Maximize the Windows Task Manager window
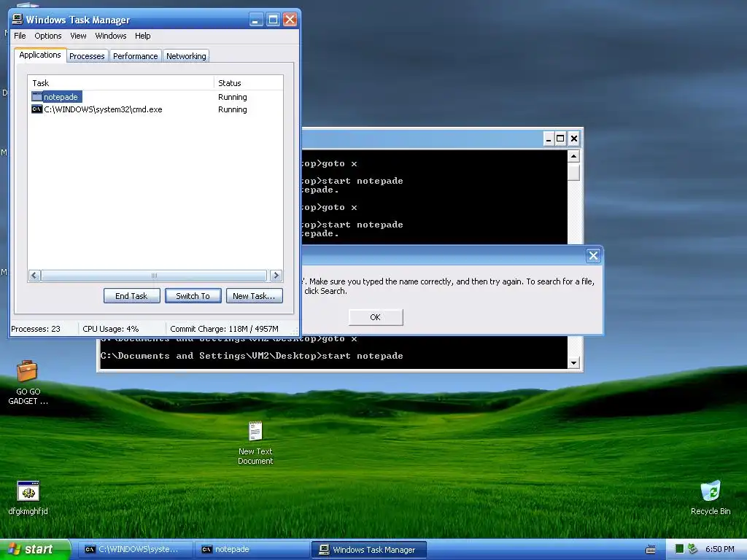This screenshot has height=560, width=747. point(273,20)
